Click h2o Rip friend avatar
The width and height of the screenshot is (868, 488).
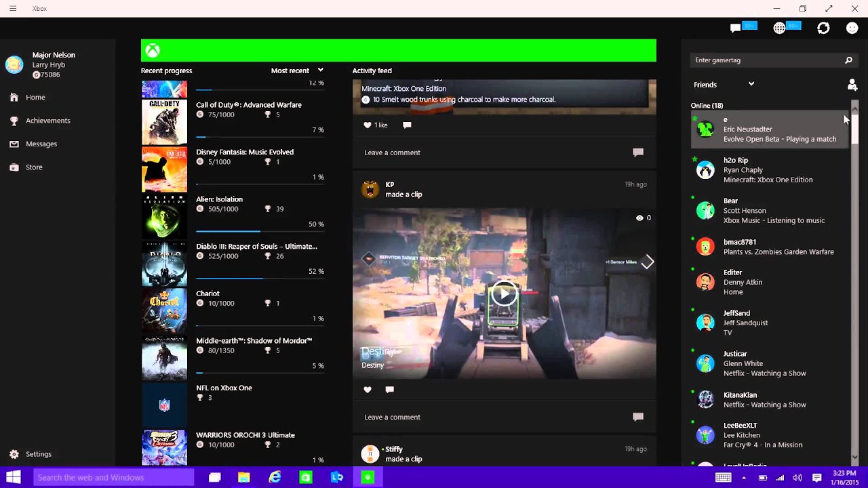706,169
